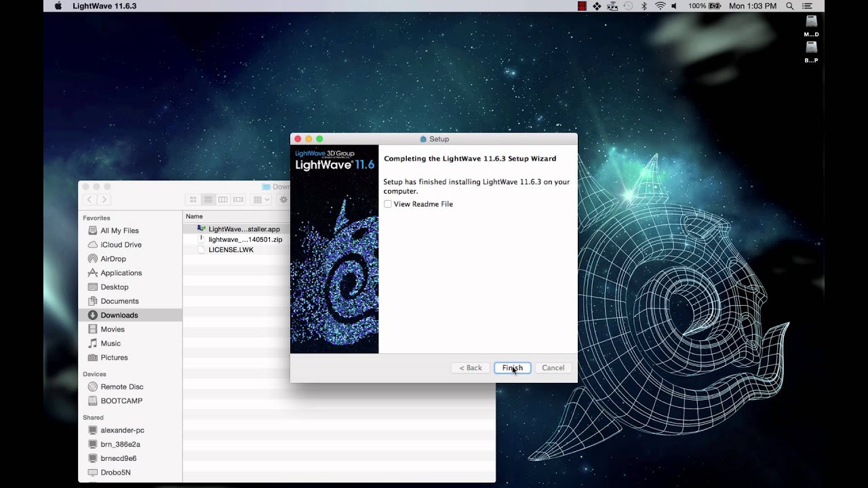868x488 pixels.
Task: Open Spotlight search magnifier
Action: pyautogui.click(x=790, y=6)
